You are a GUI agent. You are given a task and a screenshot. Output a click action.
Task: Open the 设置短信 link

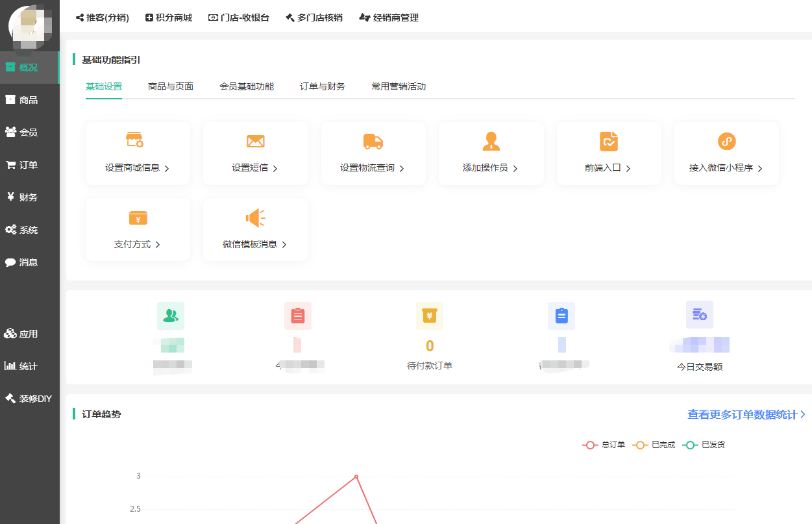pos(255,168)
